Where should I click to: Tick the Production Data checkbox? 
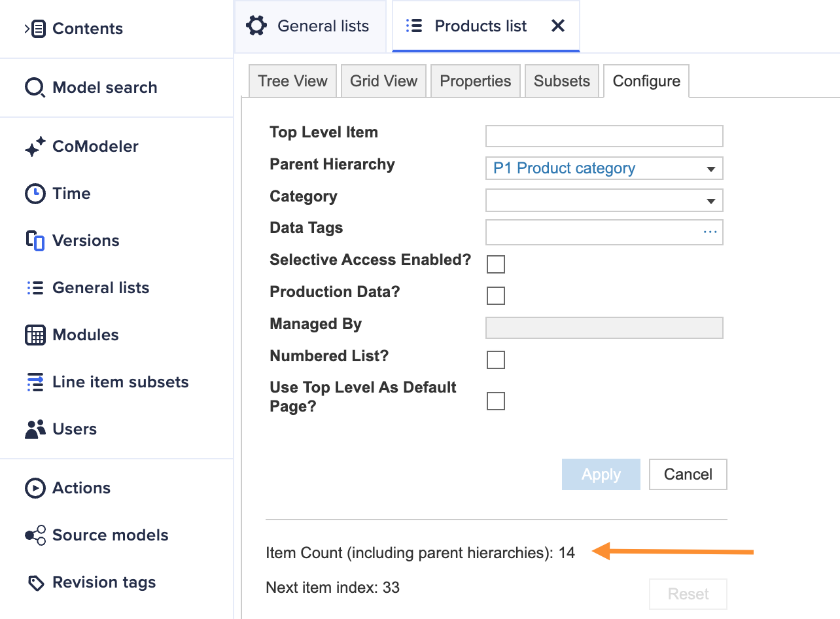496,296
